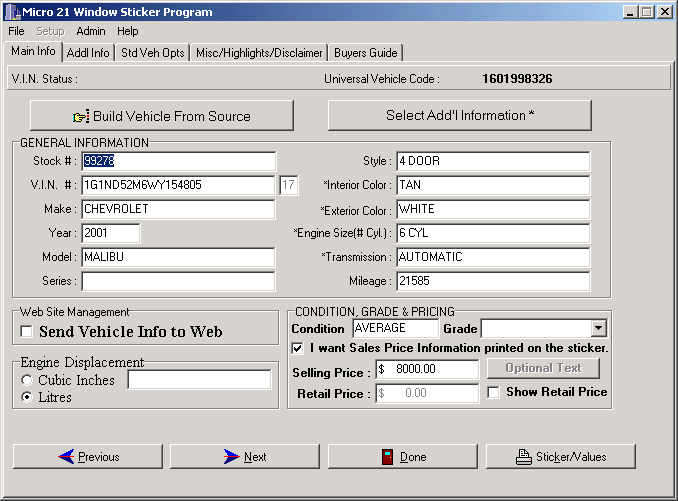Open the Help menu

128,31
